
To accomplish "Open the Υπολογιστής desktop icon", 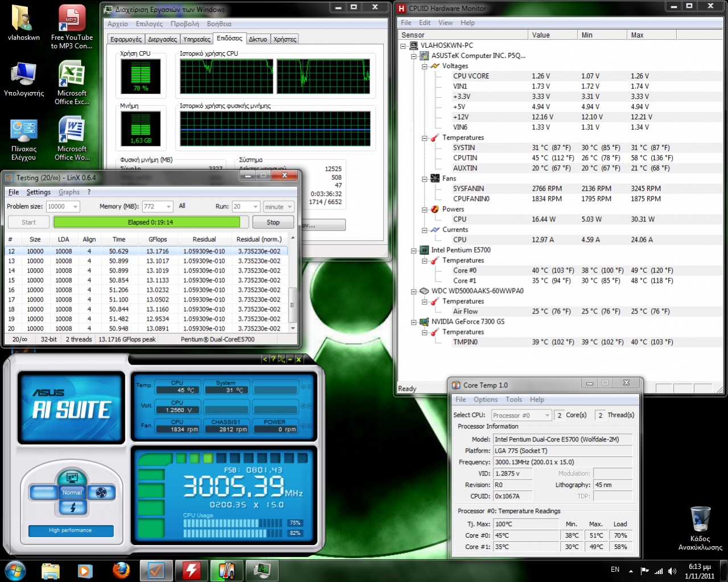I will (23, 79).
